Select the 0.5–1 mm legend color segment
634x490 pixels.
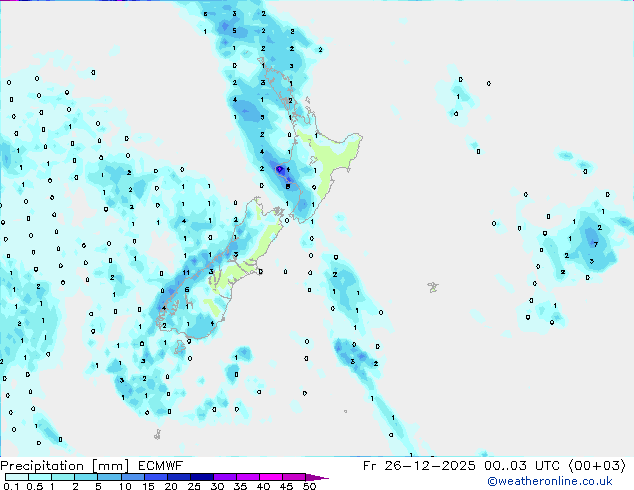40,477
